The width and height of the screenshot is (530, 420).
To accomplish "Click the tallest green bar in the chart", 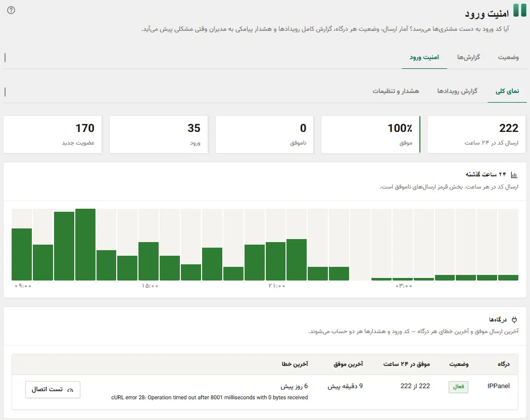I will tap(85, 245).
